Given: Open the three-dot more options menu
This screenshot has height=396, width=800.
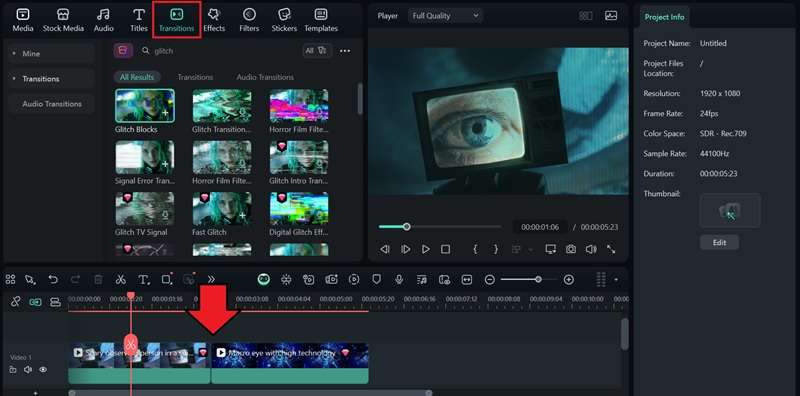Looking at the screenshot, I should pyautogui.click(x=345, y=51).
